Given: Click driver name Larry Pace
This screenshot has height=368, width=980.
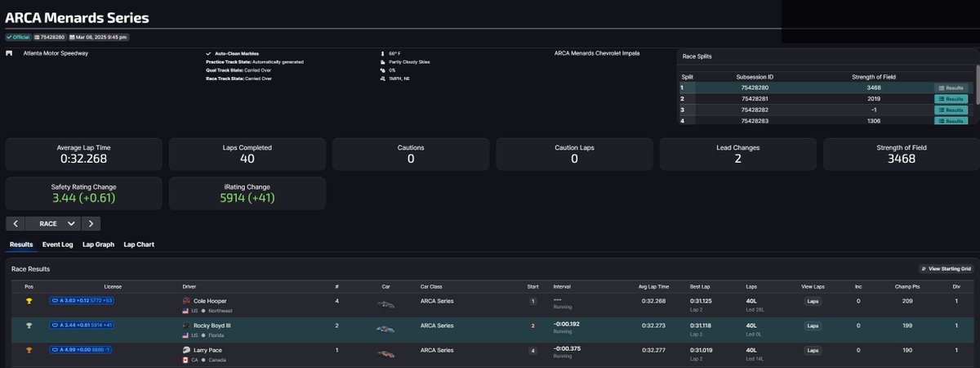Looking at the screenshot, I should 207,350.
